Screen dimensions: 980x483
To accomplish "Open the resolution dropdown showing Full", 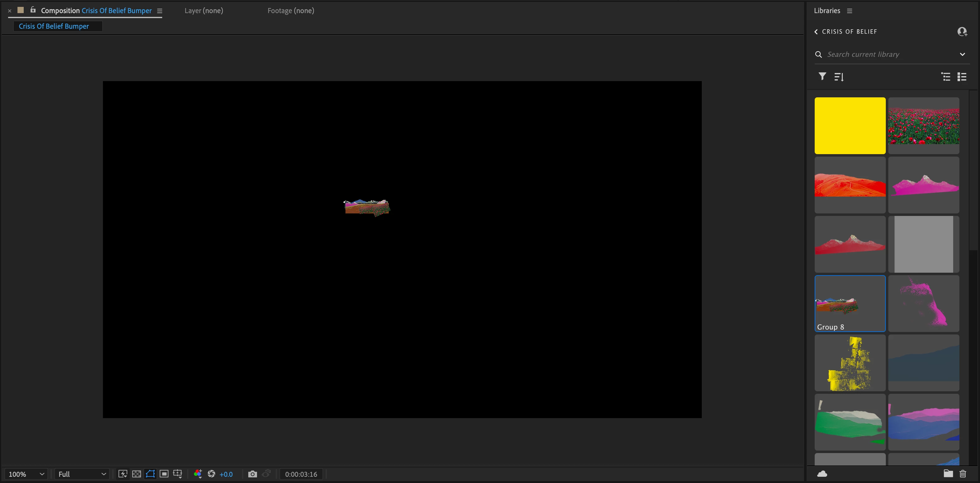I will pos(82,474).
